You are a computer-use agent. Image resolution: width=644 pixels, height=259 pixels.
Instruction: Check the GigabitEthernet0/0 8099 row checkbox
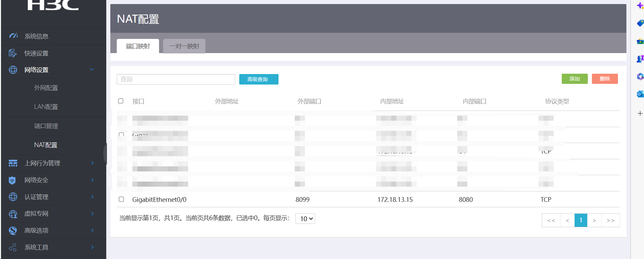[121, 199]
